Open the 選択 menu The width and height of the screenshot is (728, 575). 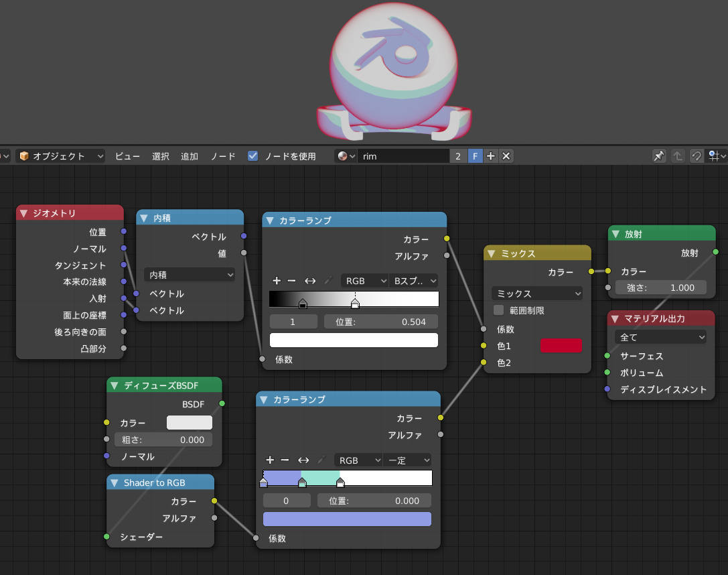point(161,156)
